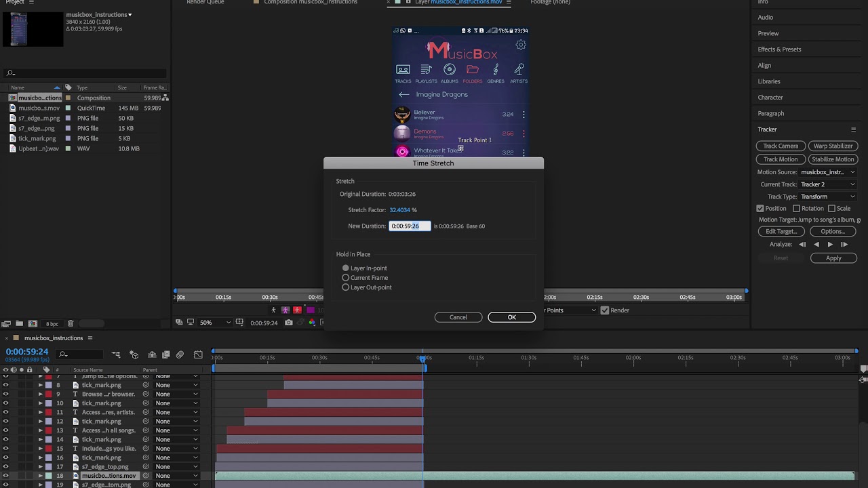This screenshot has height=488, width=868.
Task: Click the parent pick whip for layer 9
Action: (146, 394)
